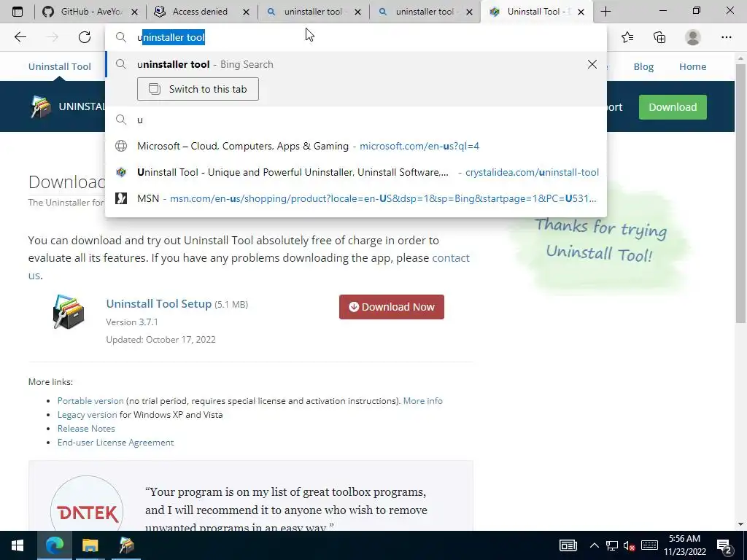Viewport: 747px width, 560px height.
Task: Click Uninstall Tool icon in taskbar
Action: pos(126,545)
